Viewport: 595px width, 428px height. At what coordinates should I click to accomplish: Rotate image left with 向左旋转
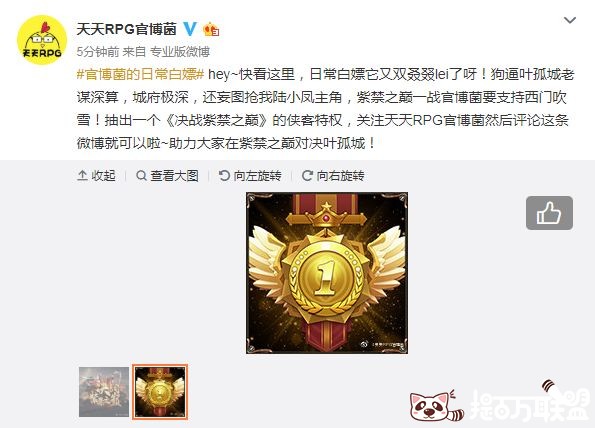(x=250, y=176)
